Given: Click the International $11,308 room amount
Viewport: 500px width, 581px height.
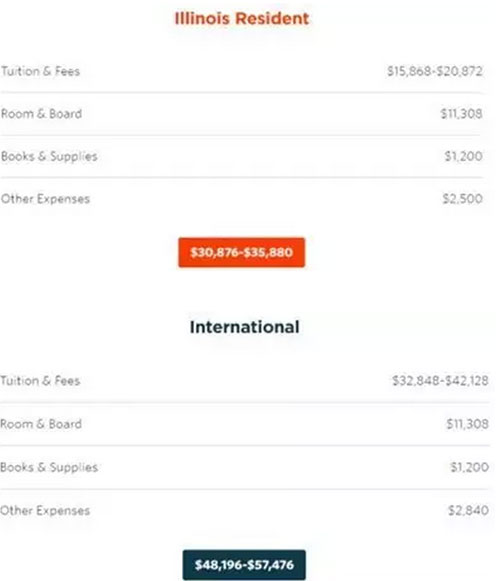Looking at the screenshot, I should click(467, 424).
